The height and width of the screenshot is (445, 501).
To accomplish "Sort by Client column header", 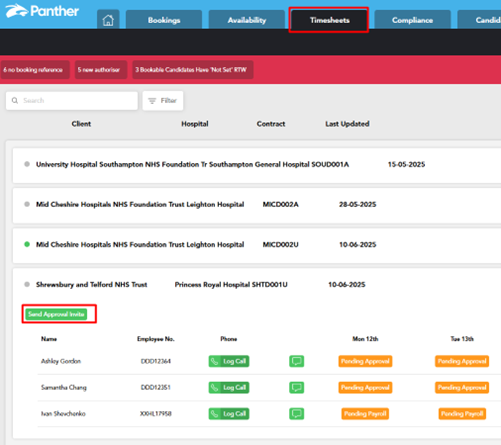I will point(81,124).
